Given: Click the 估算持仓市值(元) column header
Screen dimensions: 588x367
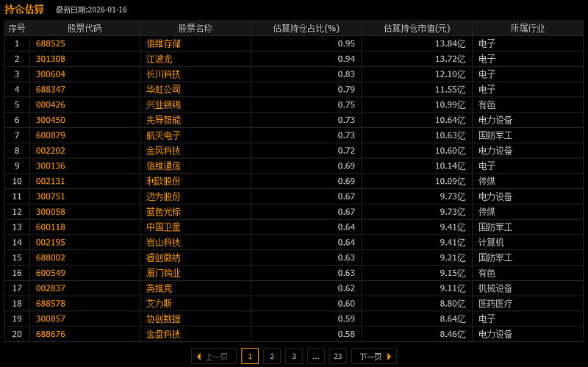Looking at the screenshot, I should point(417,28).
